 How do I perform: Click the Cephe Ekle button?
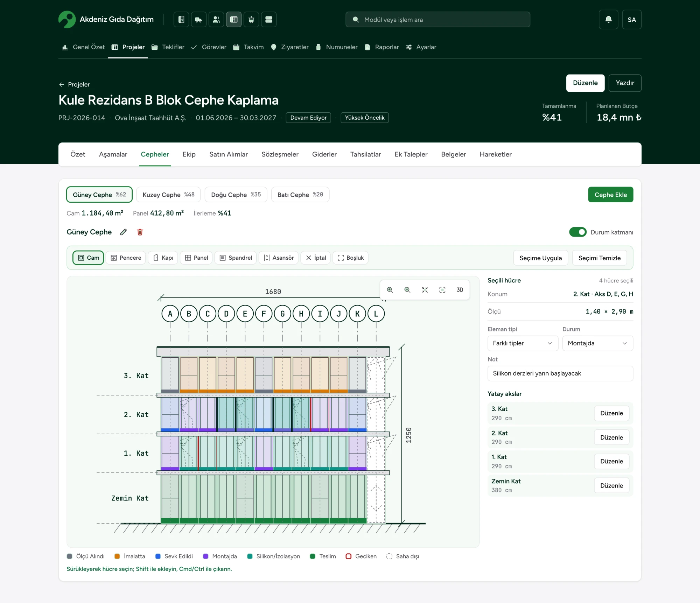[x=610, y=195]
